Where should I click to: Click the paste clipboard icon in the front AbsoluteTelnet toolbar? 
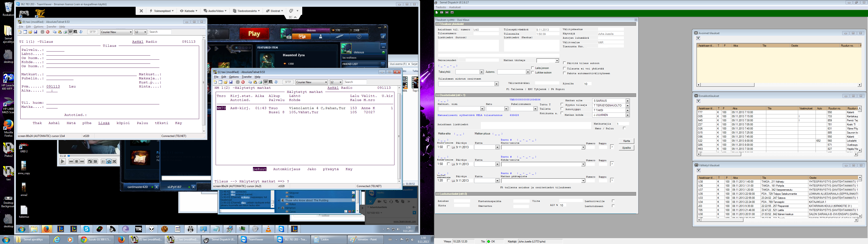pyautogui.click(x=255, y=82)
